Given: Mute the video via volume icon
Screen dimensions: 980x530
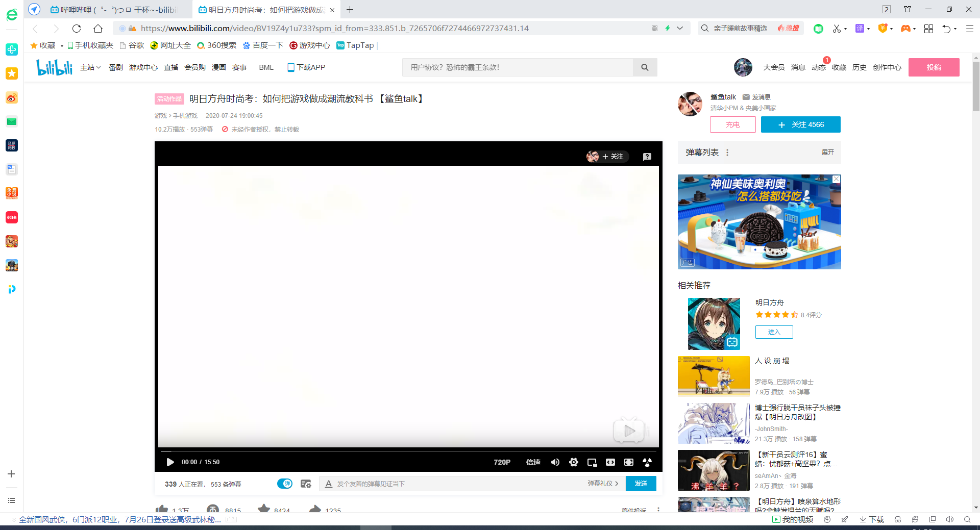Looking at the screenshot, I should 555,462.
